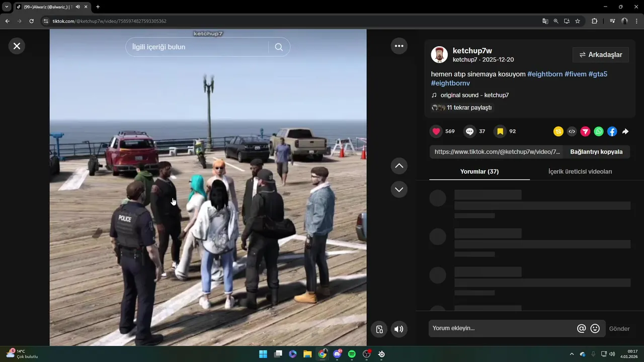Share the video to WhatsApp

click(599, 131)
